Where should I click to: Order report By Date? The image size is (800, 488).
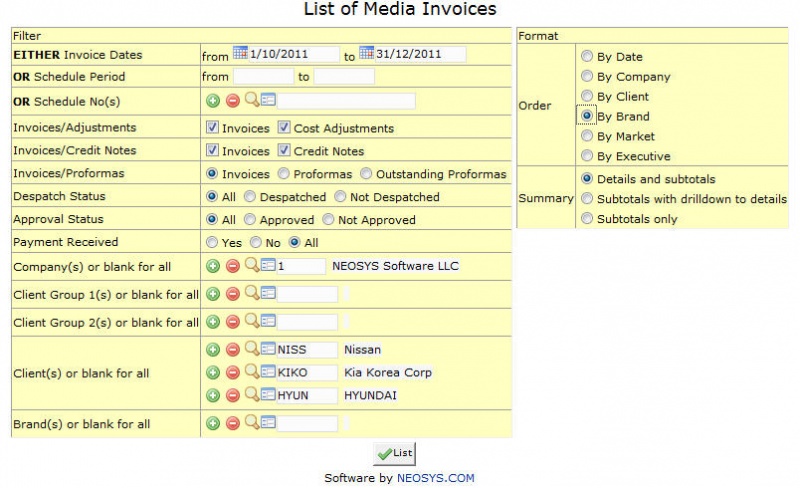pos(587,56)
